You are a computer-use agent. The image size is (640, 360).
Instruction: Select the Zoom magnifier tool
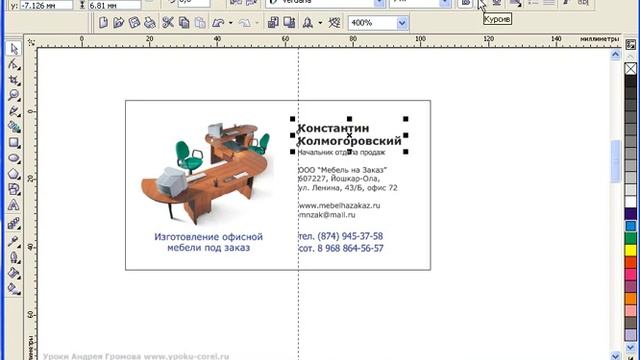(13, 96)
